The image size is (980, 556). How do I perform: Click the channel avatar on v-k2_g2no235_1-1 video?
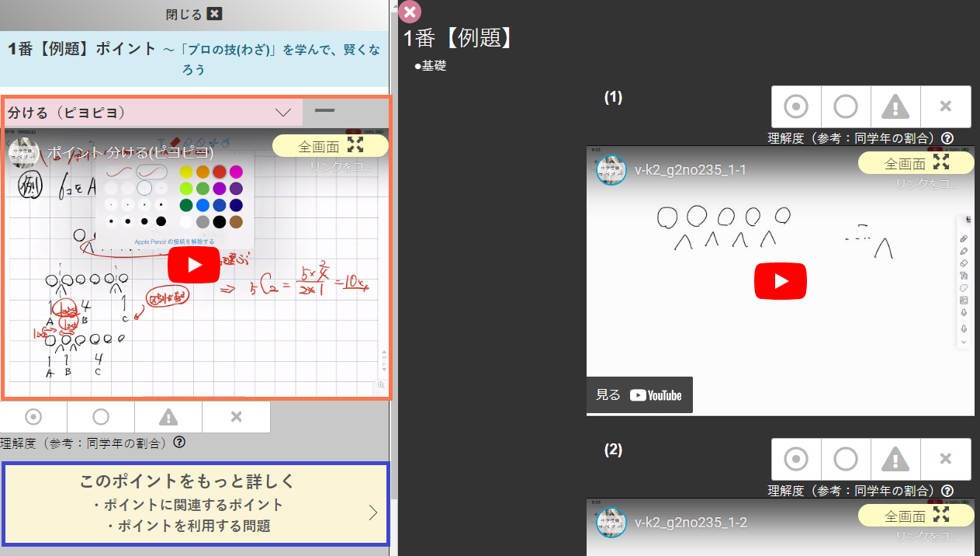tap(611, 169)
